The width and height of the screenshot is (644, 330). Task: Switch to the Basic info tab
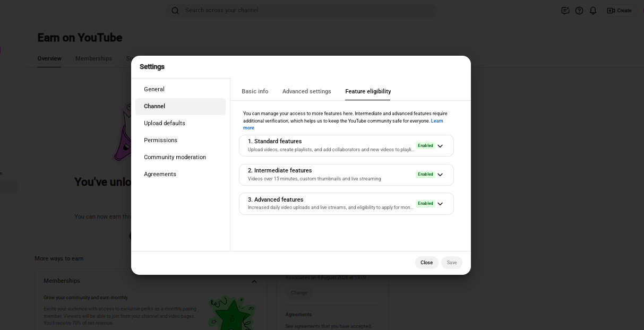point(255,91)
